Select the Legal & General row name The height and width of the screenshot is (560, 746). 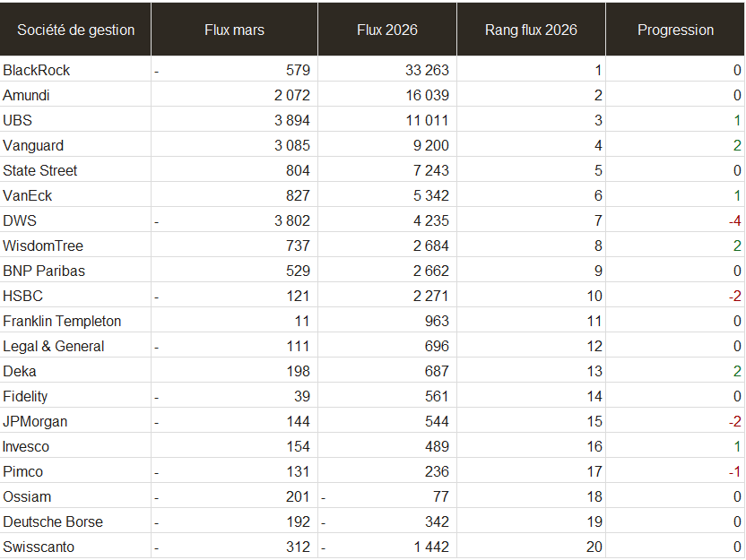point(53,347)
